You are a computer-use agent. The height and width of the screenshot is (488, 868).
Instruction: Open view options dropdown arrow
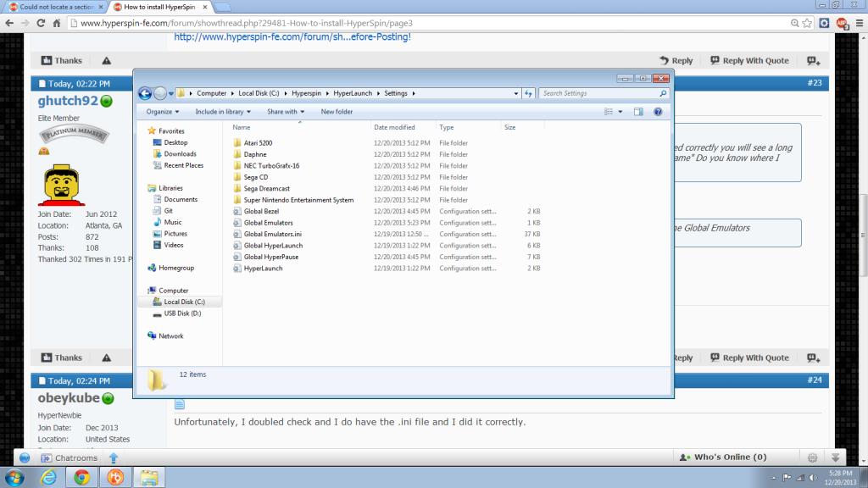[x=620, y=112]
